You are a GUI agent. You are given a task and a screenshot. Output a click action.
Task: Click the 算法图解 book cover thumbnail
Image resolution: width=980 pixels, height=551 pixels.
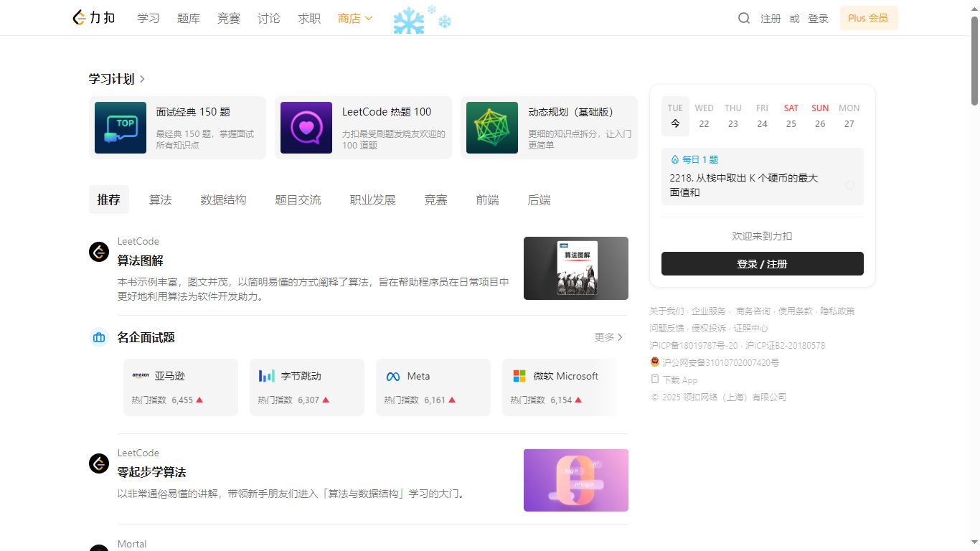(x=575, y=268)
